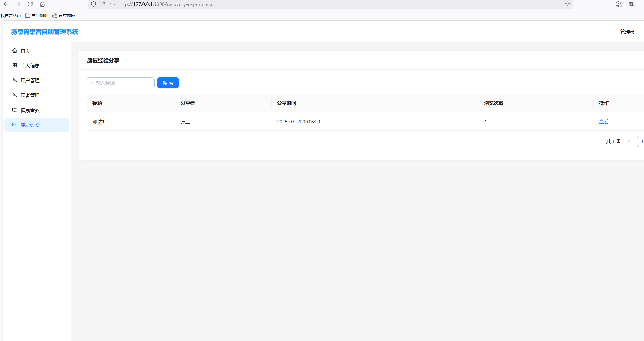Click the 查看 link for 测试1
The height and width of the screenshot is (341, 644).
pos(604,122)
